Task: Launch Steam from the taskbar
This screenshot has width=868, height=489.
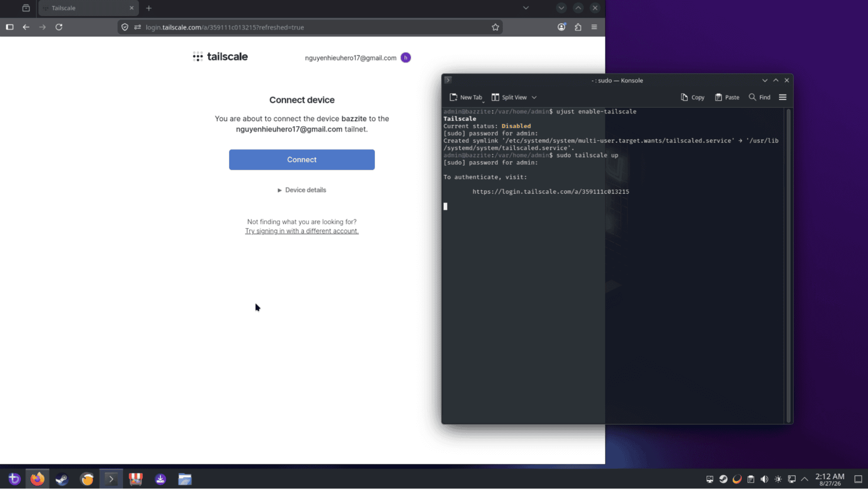Action: [x=62, y=479]
